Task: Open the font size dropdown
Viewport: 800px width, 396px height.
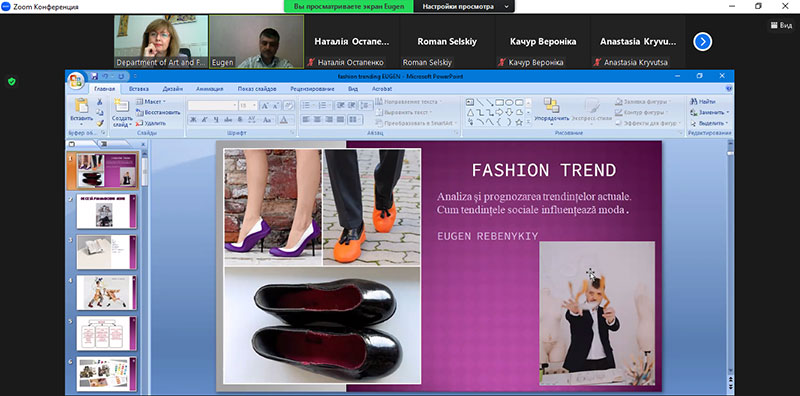Action: (x=255, y=105)
